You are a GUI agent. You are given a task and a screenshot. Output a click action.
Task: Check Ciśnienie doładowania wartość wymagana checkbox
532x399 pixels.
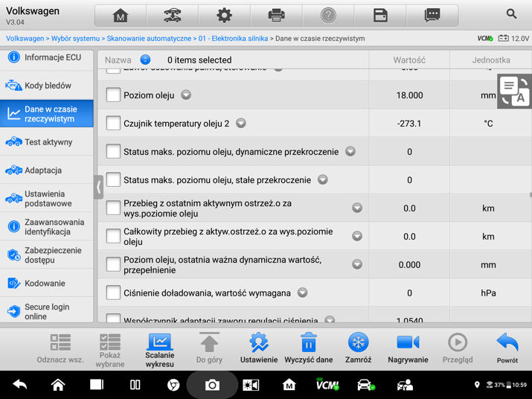tap(113, 293)
